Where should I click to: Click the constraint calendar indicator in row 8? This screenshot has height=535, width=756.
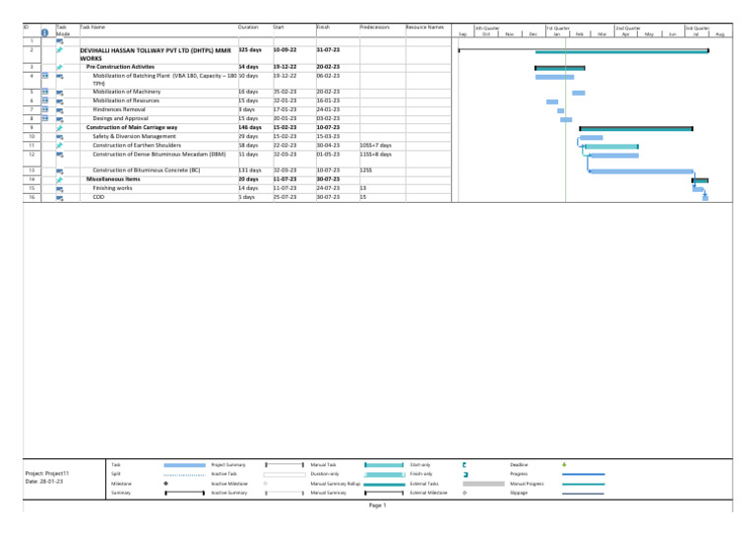(45, 118)
